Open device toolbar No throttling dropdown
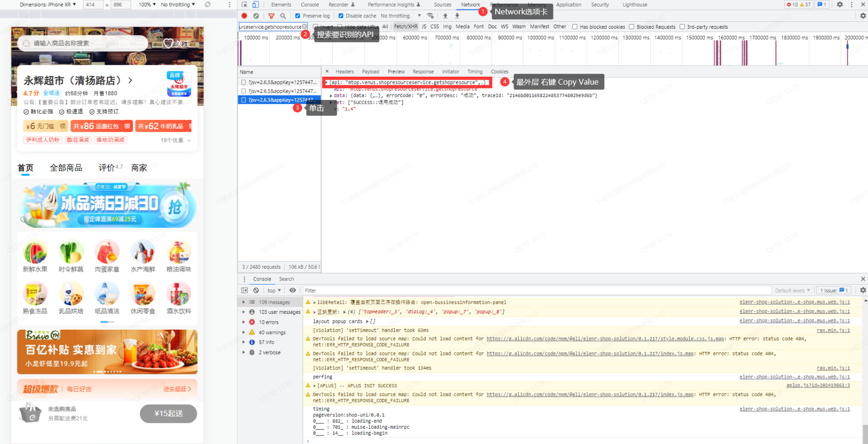The height and width of the screenshot is (444, 868). coord(178,4)
